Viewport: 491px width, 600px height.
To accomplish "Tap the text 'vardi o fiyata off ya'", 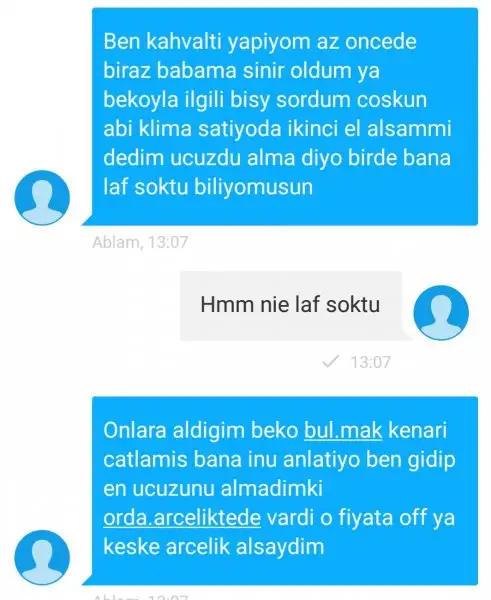I will click(x=361, y=517).
